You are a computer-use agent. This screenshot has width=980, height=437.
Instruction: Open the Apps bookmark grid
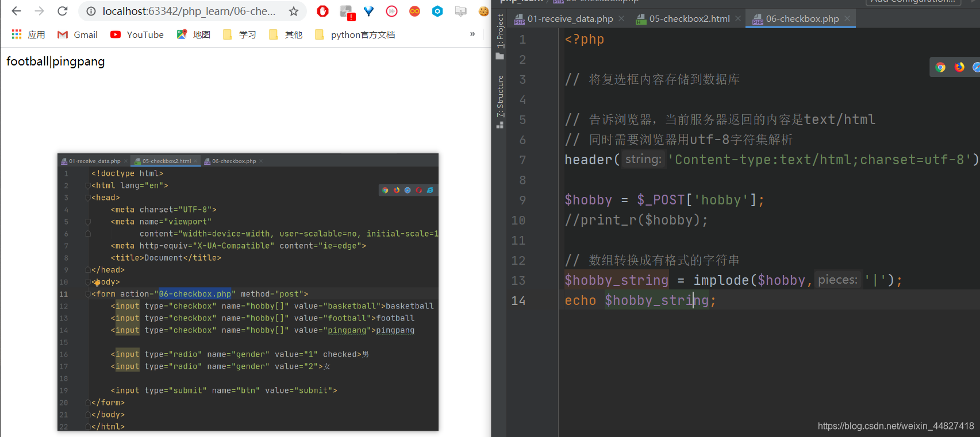28,34
